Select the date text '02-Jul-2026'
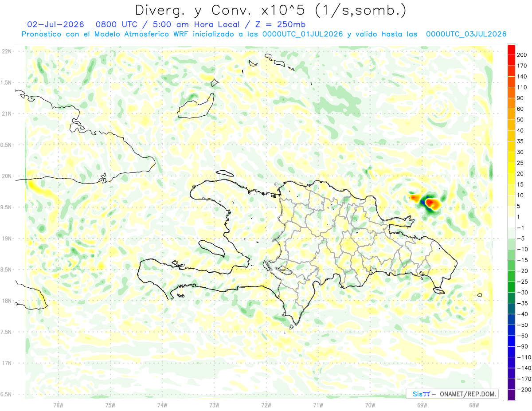 [x=55, y=24]
